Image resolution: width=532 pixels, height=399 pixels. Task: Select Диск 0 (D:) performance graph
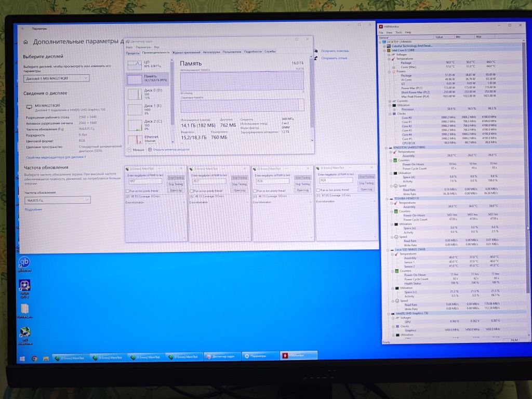tap(135, 94)
